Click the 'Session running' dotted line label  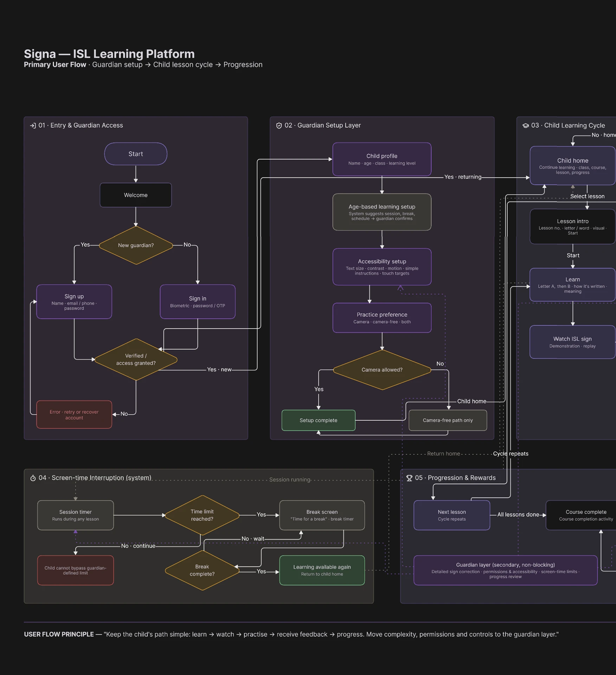[x=290, y=480]
